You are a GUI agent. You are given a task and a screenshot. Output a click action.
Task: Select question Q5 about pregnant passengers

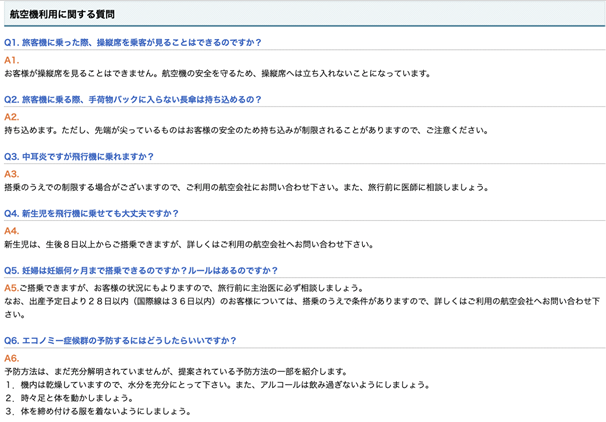tap(141, 271)
